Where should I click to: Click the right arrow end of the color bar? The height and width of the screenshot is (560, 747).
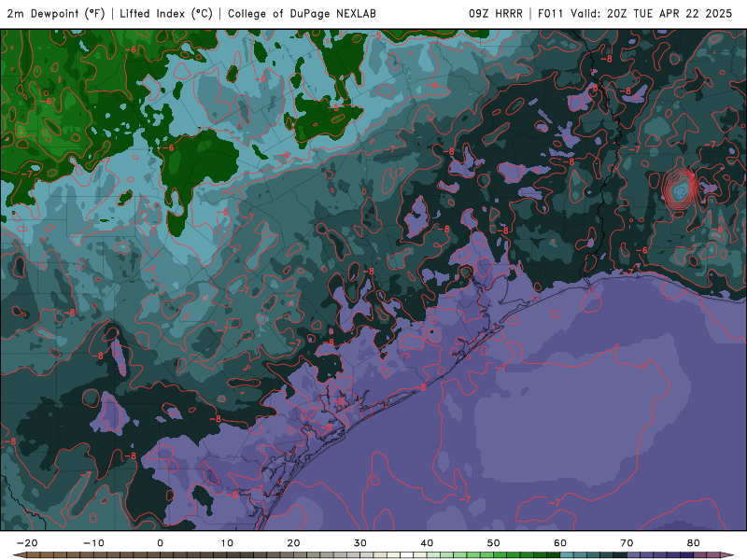point(727,555)
